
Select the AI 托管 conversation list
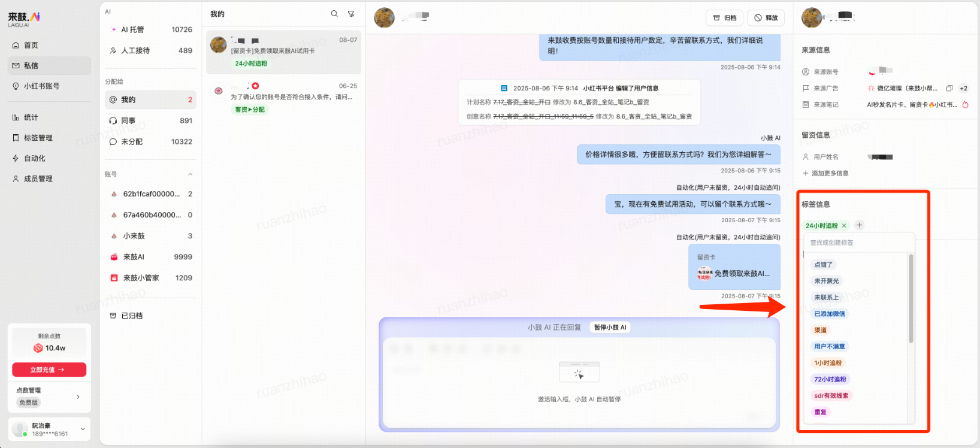150,29
